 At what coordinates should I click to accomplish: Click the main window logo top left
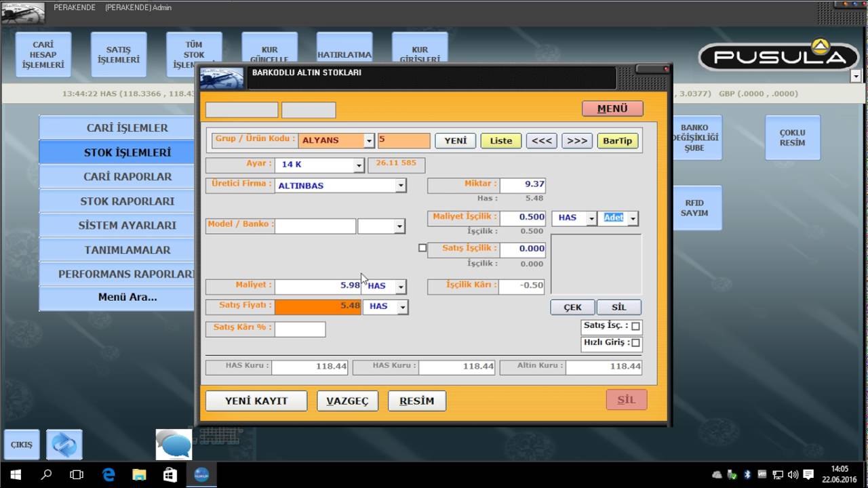[23, 12]
